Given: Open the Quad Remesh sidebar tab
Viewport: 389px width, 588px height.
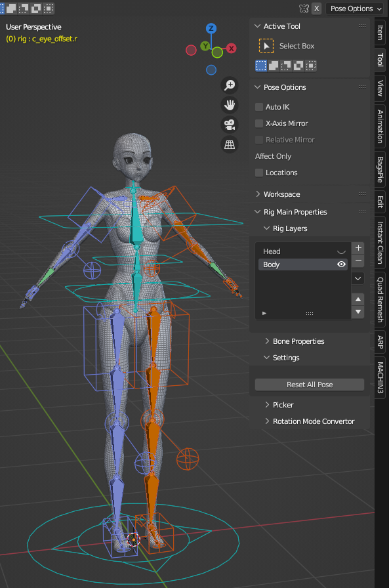Looking at the screenshot, I should (380, 299).
